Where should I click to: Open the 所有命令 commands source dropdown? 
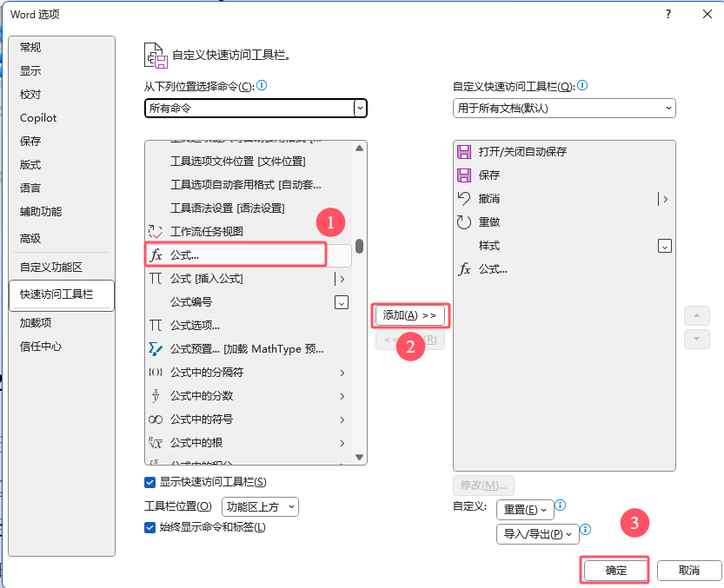[256, 108]
